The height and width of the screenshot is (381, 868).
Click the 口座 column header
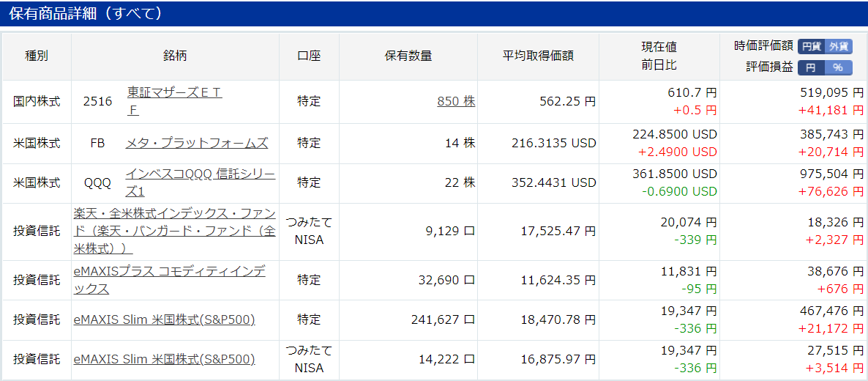tap(309, 56)
